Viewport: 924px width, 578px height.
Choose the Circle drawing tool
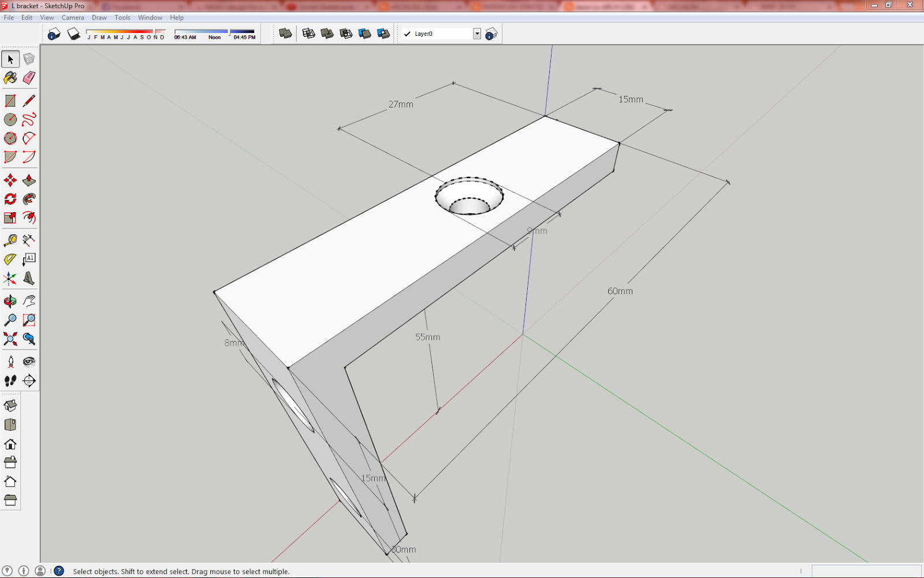10,119
